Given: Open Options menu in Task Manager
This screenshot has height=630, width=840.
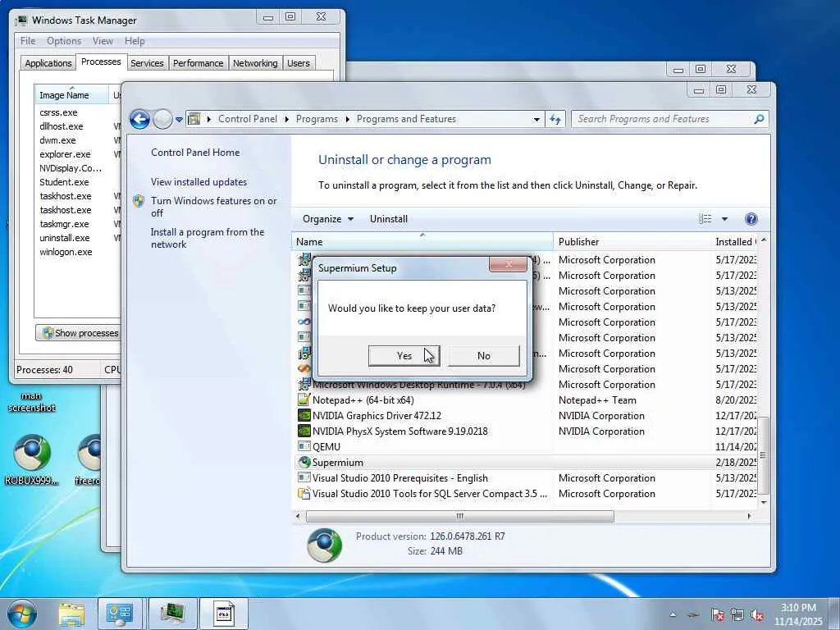Looking at the screenshot, I should pyautogui.click(x=64, y=41).
